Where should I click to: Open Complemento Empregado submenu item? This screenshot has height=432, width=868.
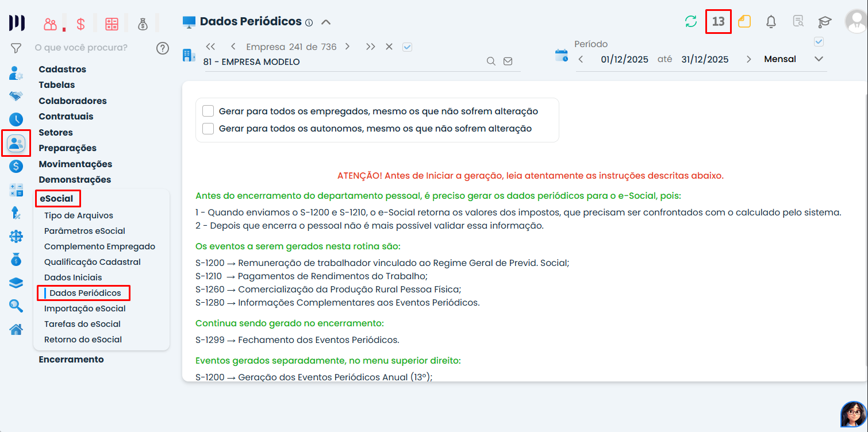click(x=100, y=246)
